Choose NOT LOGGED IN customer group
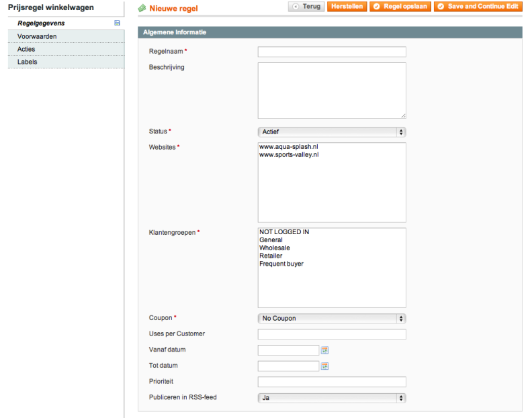 pos(284,232)
